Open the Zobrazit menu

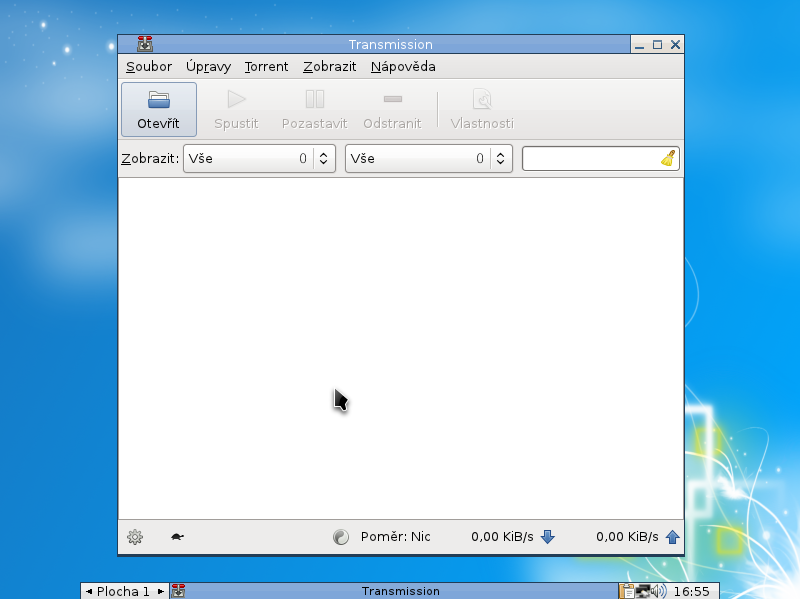click(x=330, y=67)
